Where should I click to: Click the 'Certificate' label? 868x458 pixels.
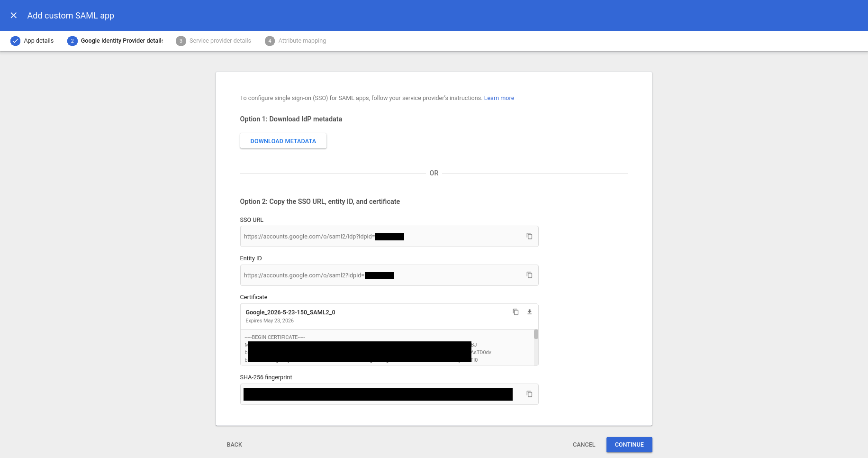pos(253,297)
